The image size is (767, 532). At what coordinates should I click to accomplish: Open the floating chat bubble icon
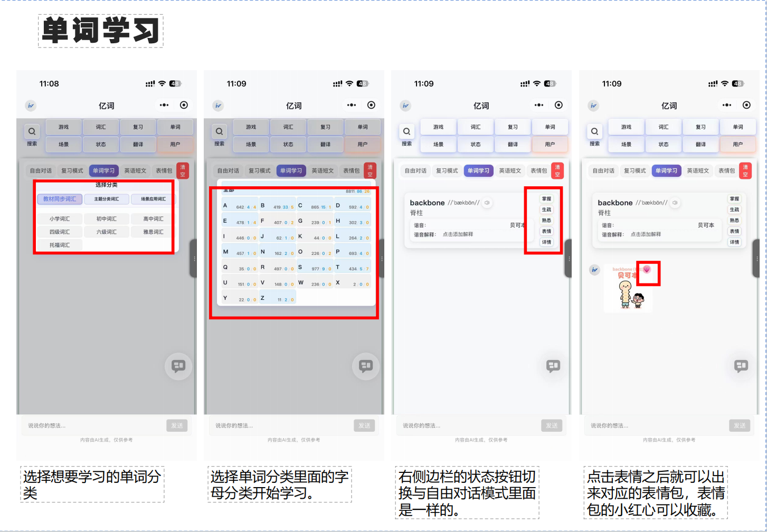tap(178, 366)
